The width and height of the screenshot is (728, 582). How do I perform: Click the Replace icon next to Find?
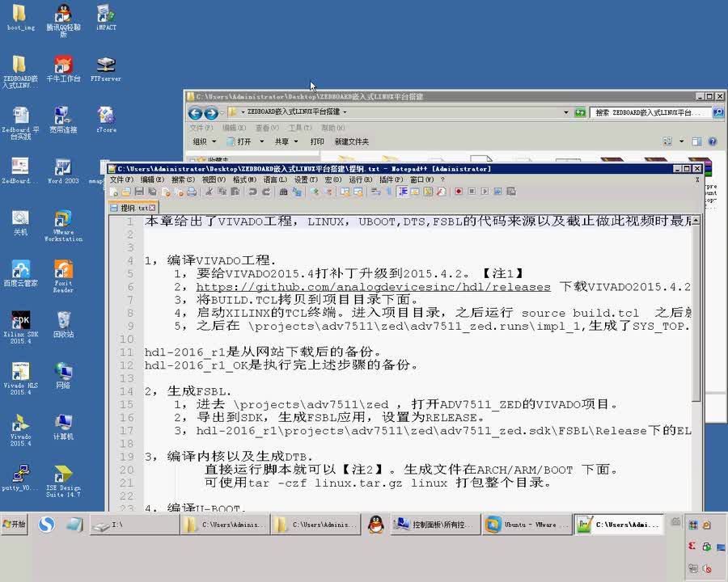[297, 192]
